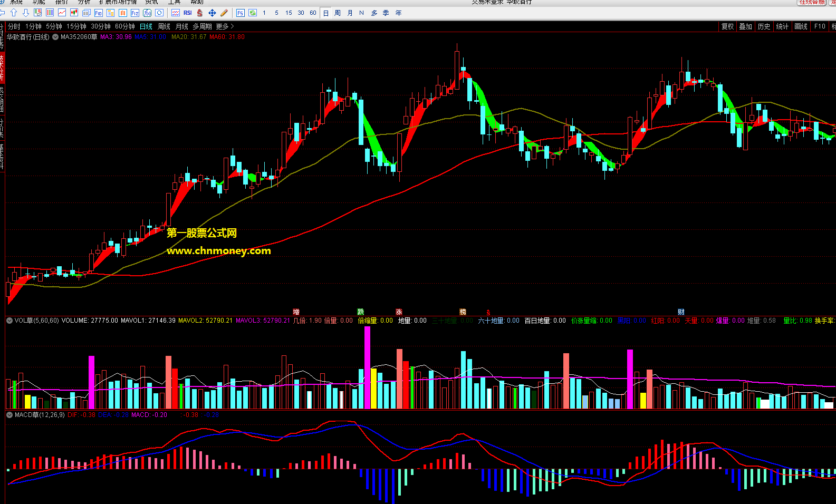Select the '多周期' multi-period tab
Viewport: 836px width, 504px height.
(x=202, y=26)
